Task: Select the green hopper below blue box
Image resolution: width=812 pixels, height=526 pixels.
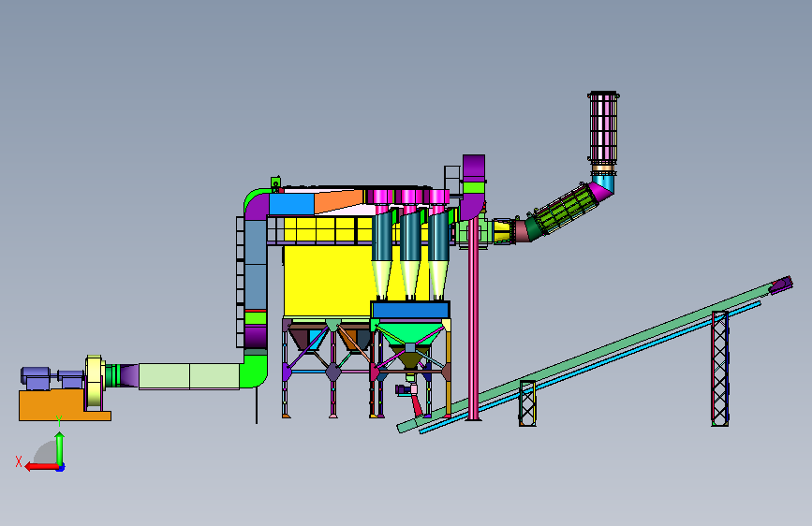Action: (x=409, y=332)
